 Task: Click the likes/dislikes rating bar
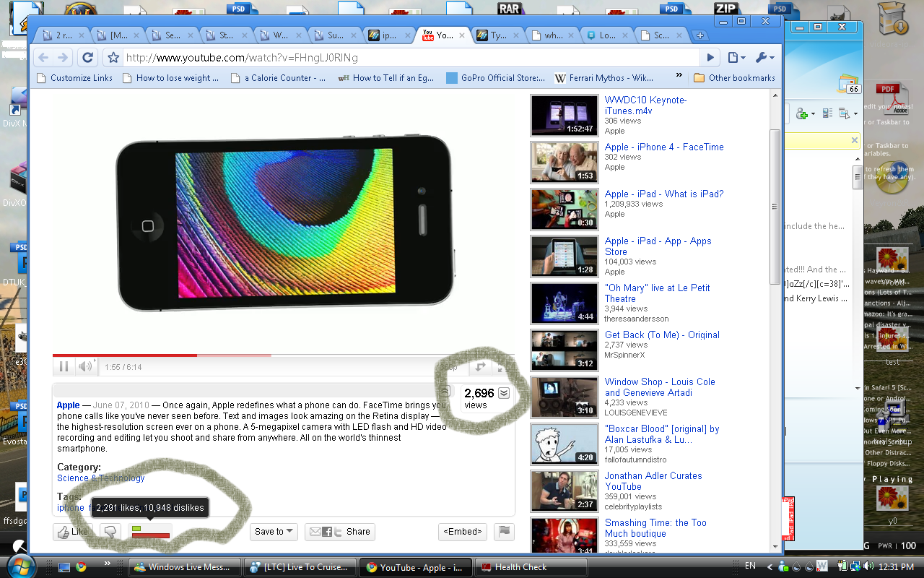(x=150, y=532)
